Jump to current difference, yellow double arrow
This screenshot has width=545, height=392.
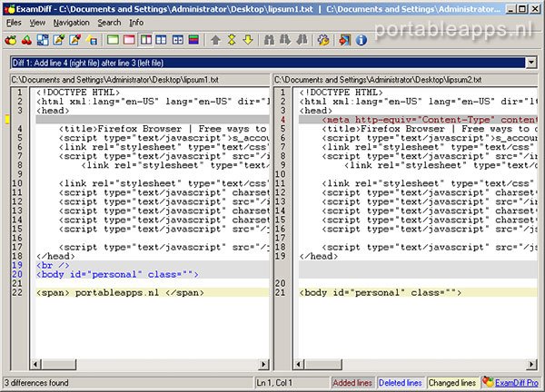click(232, 40)
